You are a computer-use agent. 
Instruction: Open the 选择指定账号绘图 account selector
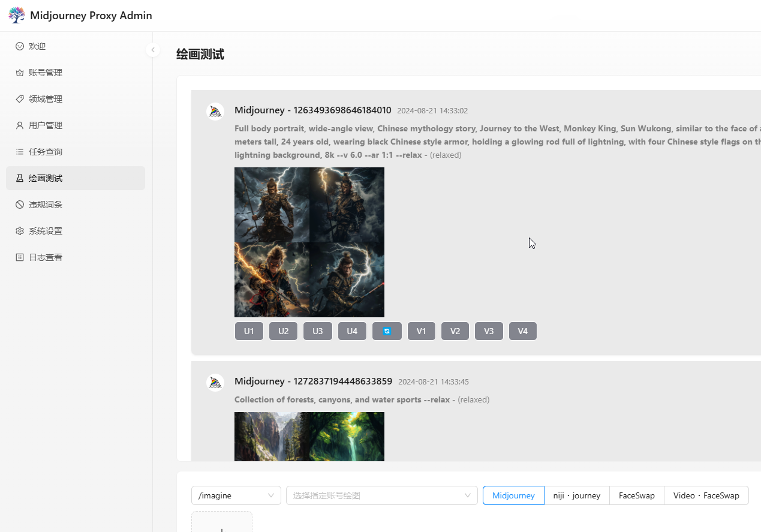(x=381, y=495)
